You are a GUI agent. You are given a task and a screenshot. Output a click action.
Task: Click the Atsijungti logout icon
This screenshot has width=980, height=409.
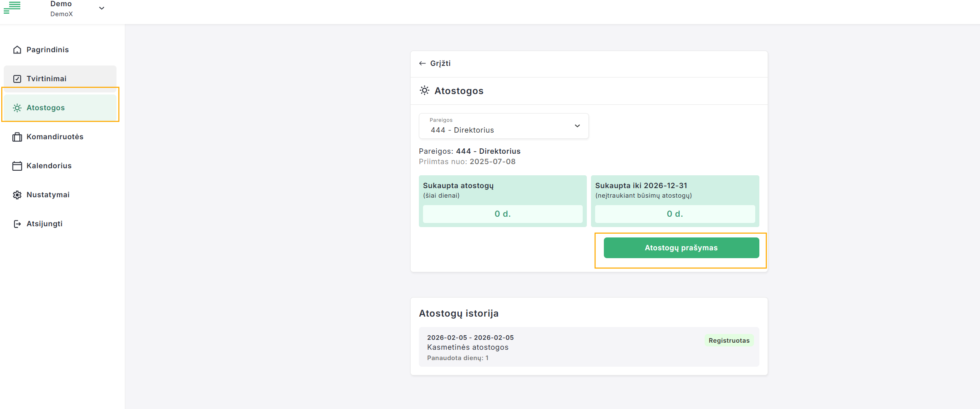17,224
